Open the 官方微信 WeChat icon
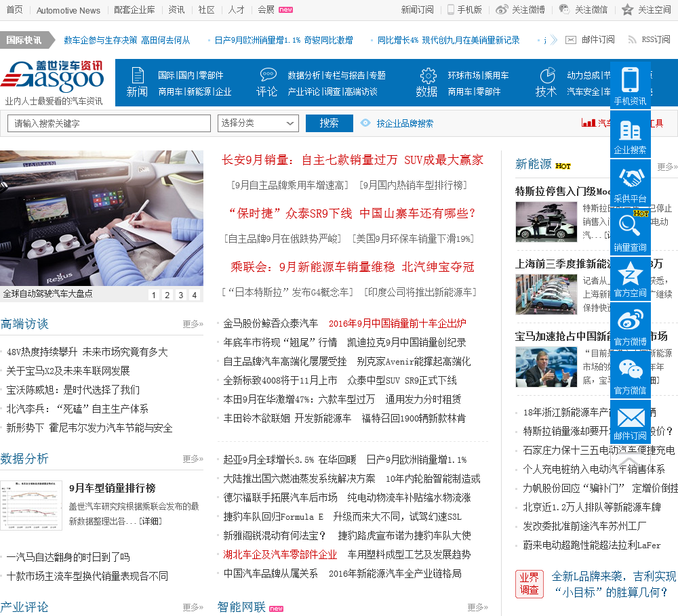Viewport: 678px width, 616px height. [x=630, y=375]
